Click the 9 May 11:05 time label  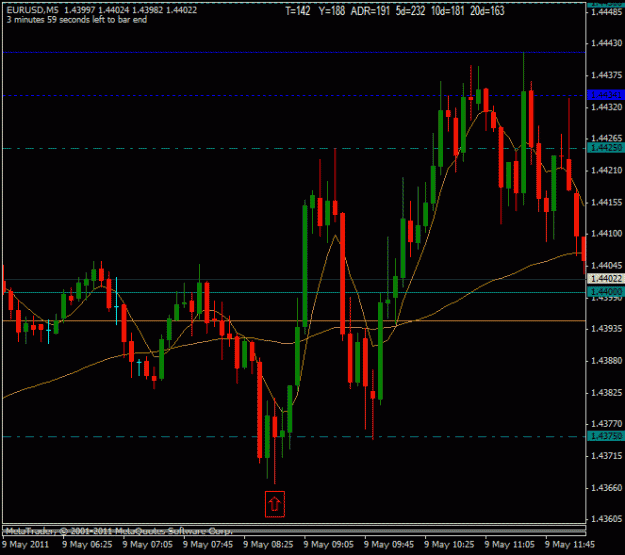pyautogui.click(x=509, y=544)
